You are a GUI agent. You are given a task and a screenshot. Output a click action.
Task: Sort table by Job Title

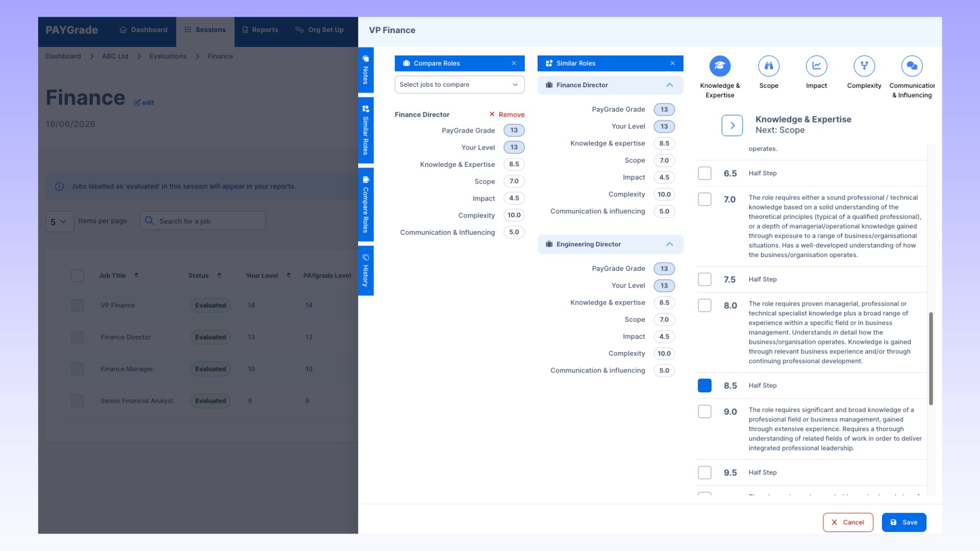136,275
